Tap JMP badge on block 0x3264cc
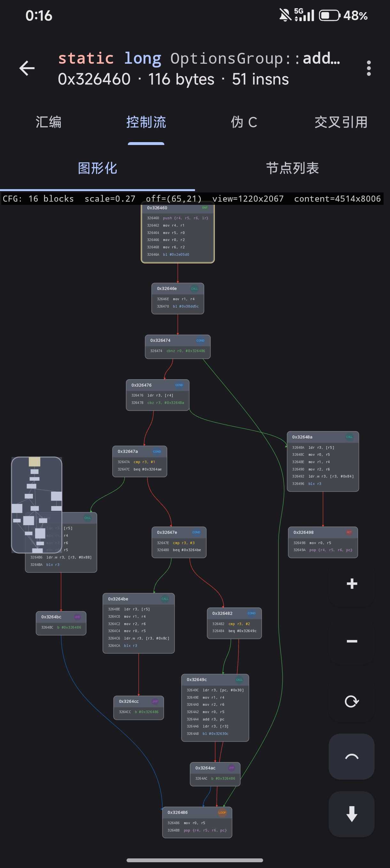The height and width of the screenshot is (868, 390). pyautogui.click(x=155, y=701)
